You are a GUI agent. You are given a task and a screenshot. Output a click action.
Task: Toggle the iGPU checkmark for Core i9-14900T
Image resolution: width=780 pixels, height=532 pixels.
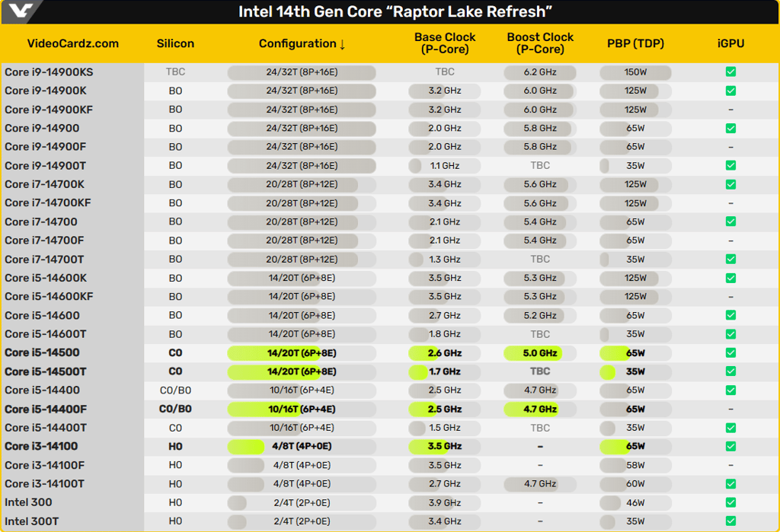click(x=730, y=165)
